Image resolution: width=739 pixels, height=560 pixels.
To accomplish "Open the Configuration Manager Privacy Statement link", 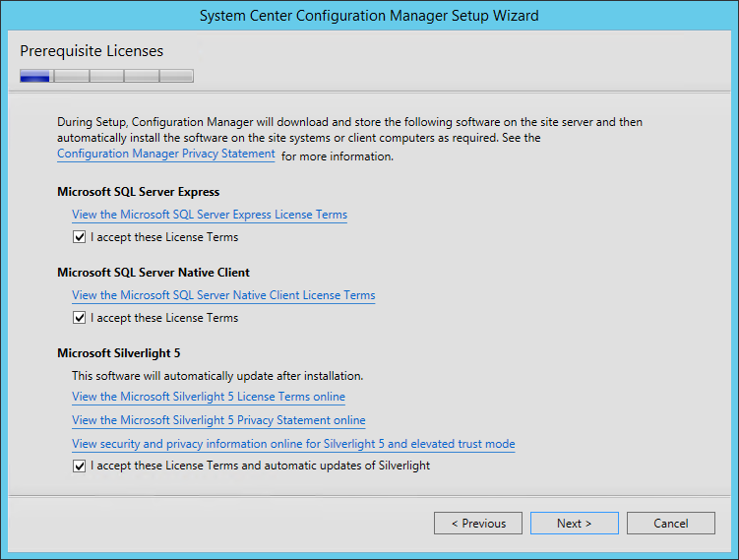I will (x=166, y=154).
